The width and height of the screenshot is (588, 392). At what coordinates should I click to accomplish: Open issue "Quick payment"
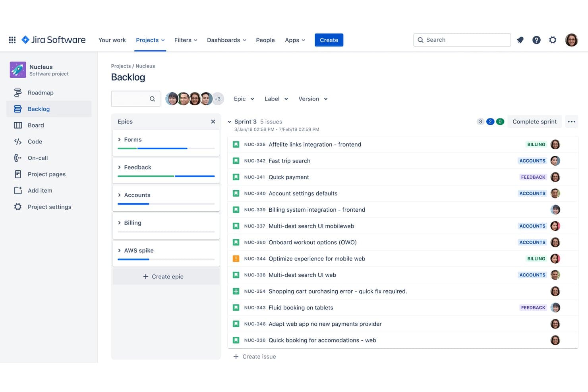pyautogui.click(x=289, y=177)
